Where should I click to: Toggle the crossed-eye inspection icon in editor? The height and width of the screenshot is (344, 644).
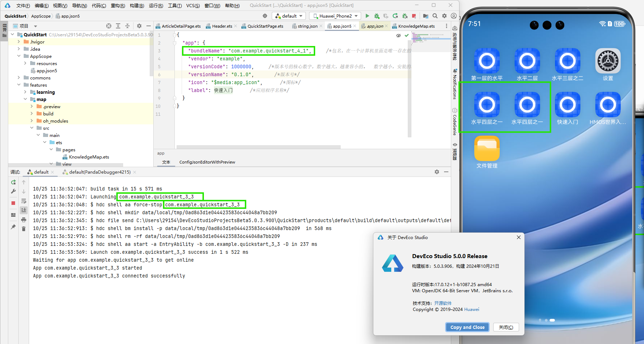click(398, 35)
